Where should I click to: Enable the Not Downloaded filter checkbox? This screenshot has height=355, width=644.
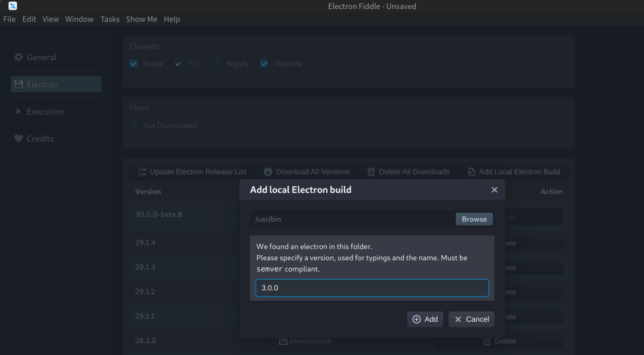coord(134,126)
